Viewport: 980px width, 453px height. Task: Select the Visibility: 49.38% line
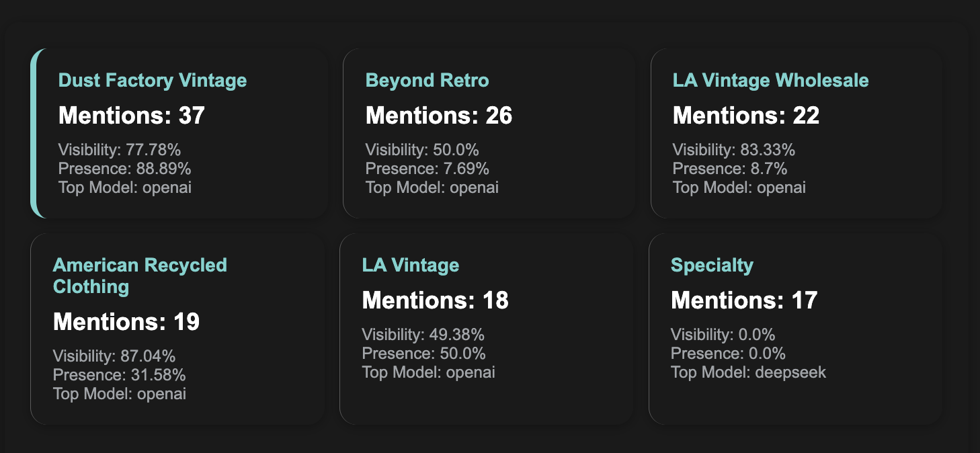423,334
